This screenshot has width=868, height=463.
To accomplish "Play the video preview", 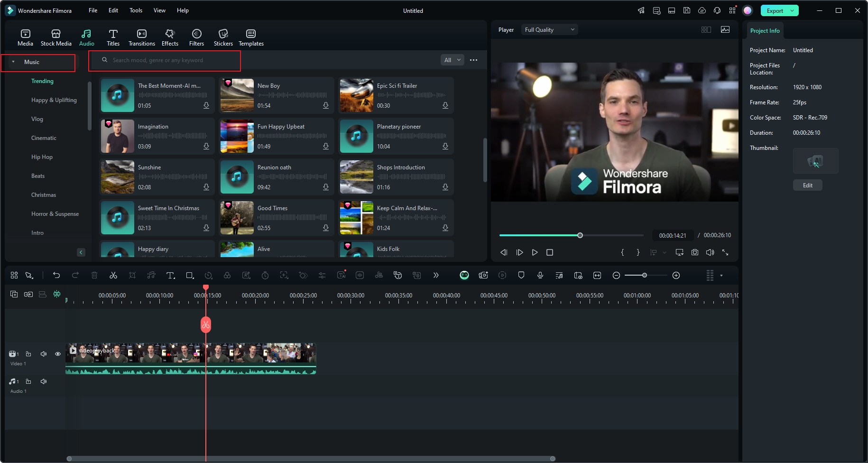I will click(535, 252).
